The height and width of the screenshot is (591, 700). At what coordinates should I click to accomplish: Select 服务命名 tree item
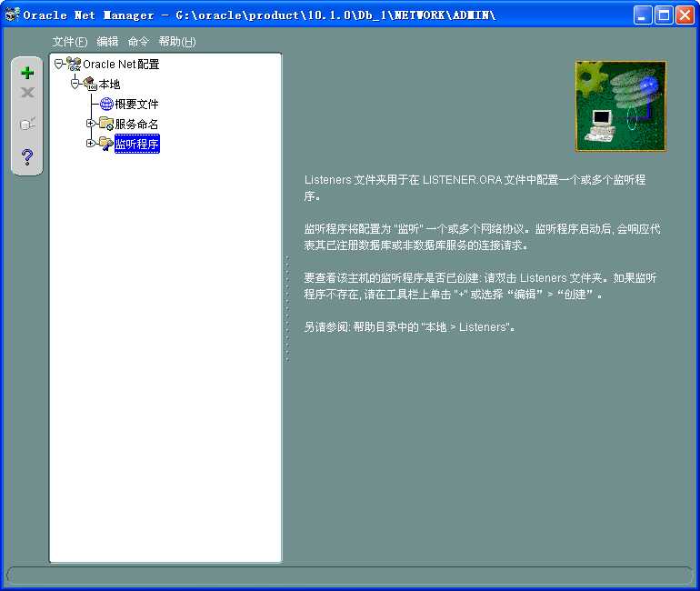136,124
